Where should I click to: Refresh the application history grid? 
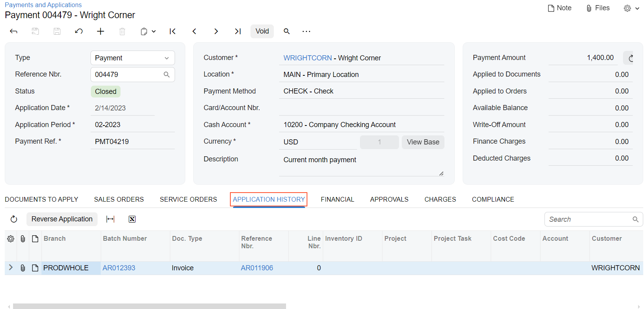(14, 219)
